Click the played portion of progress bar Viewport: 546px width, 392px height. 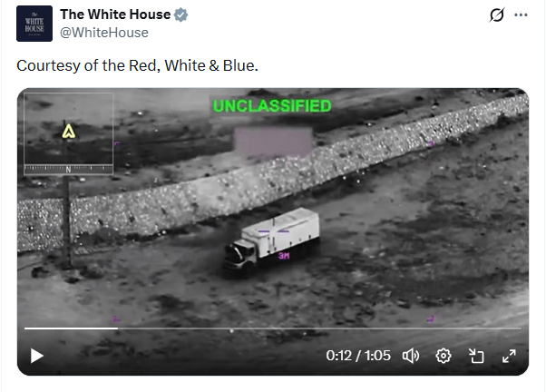pos(71,328)
